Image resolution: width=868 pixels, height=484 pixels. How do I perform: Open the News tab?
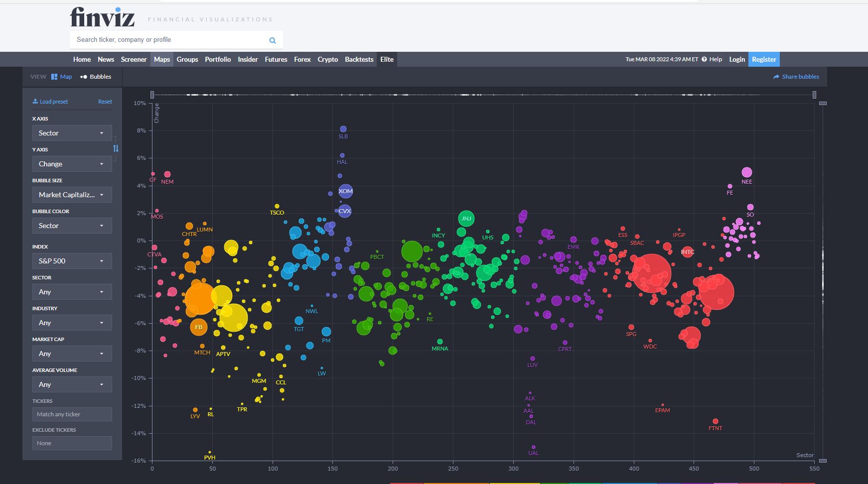[106, 59]
